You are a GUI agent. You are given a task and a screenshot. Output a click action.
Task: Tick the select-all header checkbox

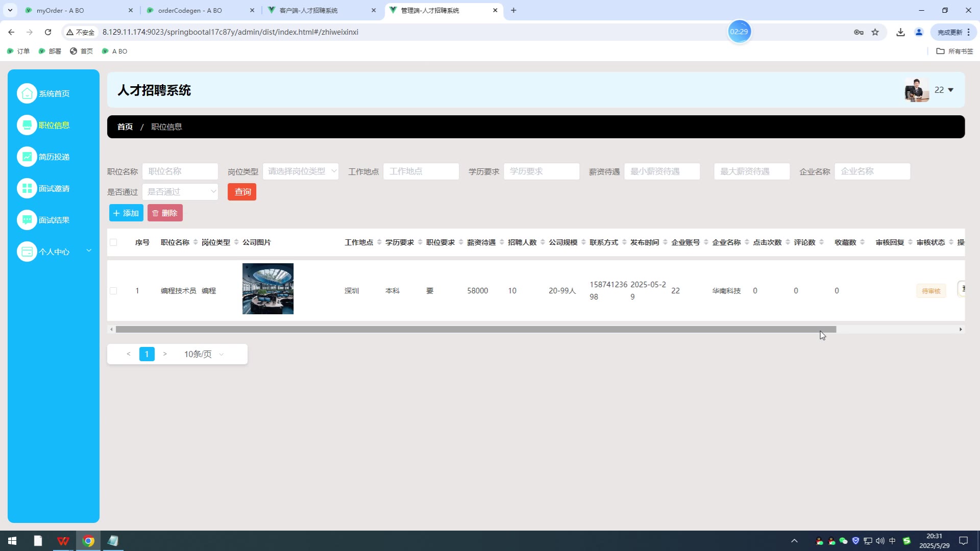tap(113, 242)
